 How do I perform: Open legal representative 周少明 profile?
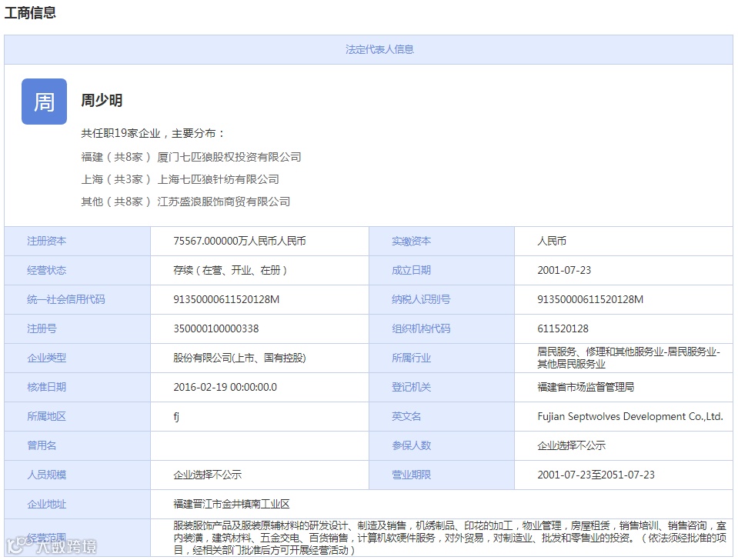[x=102, y=100]
